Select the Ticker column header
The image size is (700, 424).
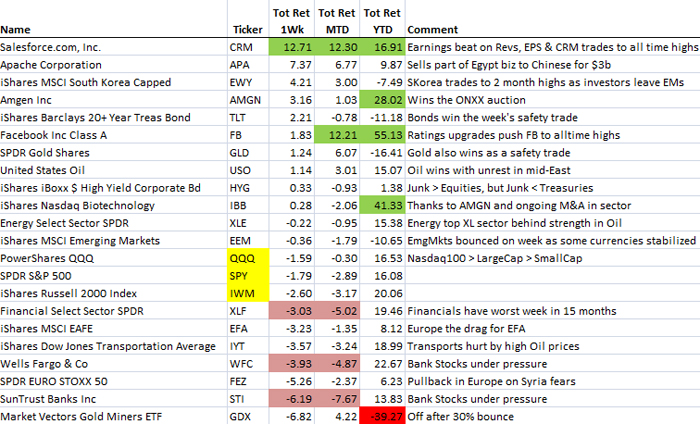pyautogui.click(x=247, y=30)
